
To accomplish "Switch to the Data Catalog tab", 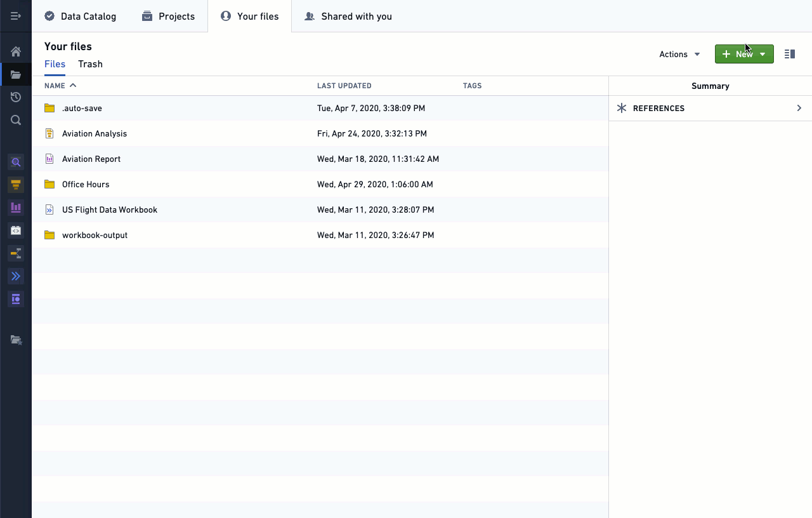I will [x=80, y=17].
